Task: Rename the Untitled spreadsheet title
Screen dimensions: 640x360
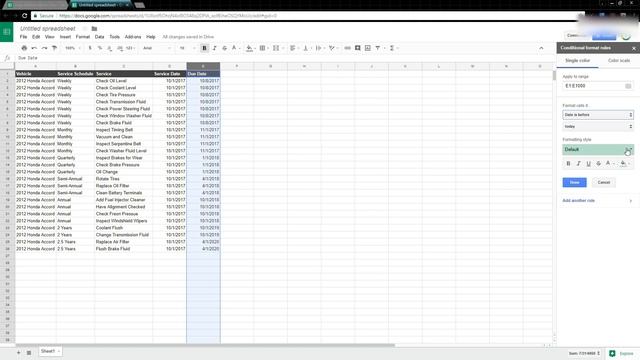Action: click(48, 29)
